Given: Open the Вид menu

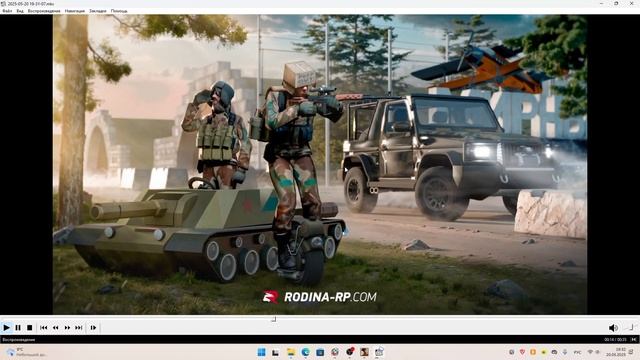Looking at the screenshot, I should [20, 11].
